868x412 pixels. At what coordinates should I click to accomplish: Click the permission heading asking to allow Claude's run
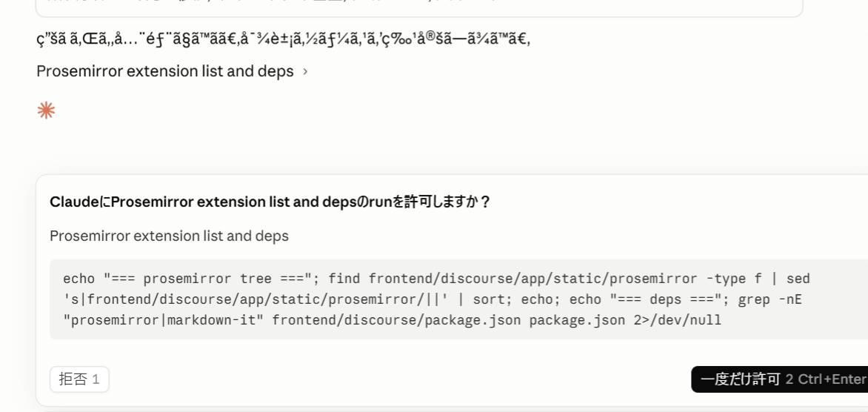[x=270, y=202]
